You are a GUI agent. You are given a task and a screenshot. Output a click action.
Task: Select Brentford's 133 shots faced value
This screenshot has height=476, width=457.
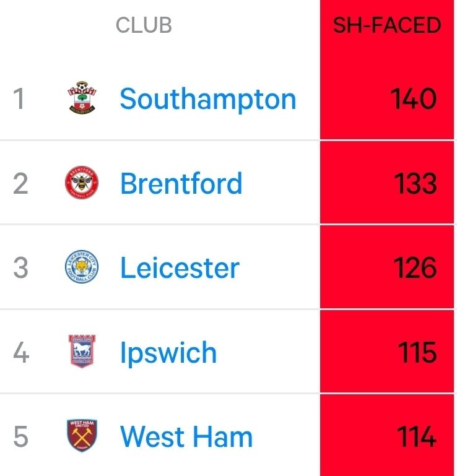(416, 183)
